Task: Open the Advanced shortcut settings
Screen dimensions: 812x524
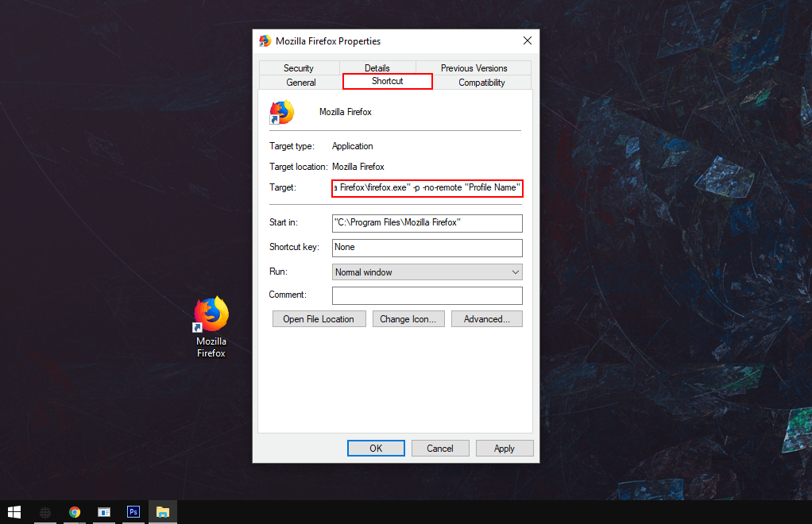Action: [x=487, y=319]
